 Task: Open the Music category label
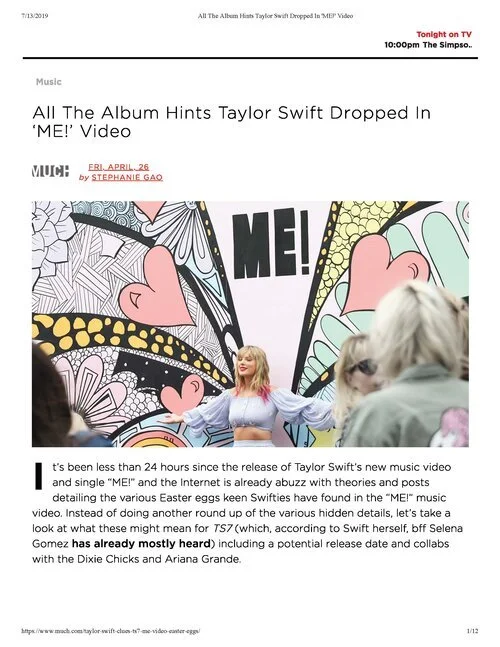click(49, 82)
